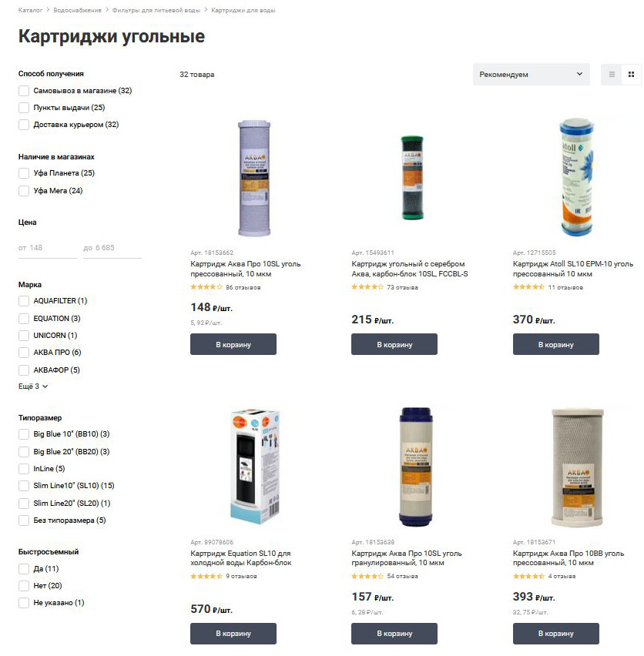Viewport: 644px width, 656px height.
Task: Click star rating of Atoll SL10 EPM-10 cartridge
Action: [528, 287]
